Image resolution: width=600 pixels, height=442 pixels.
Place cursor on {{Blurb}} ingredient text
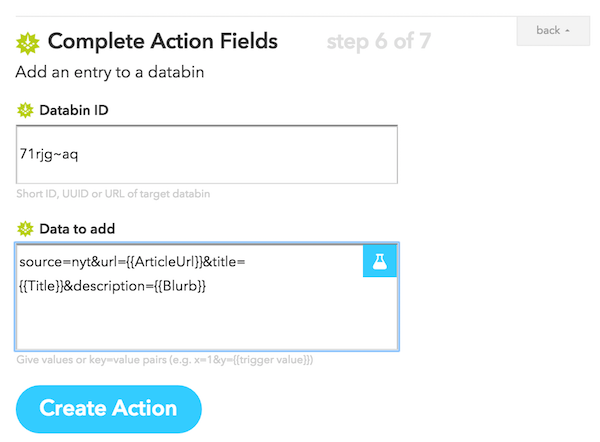coord(180,286)
